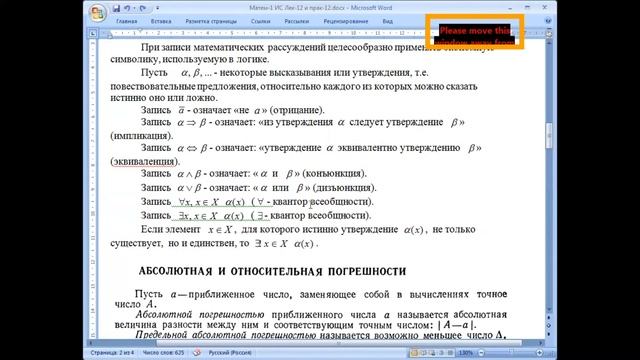Click horizontal scrollbar left arrow

pos(91,343)
